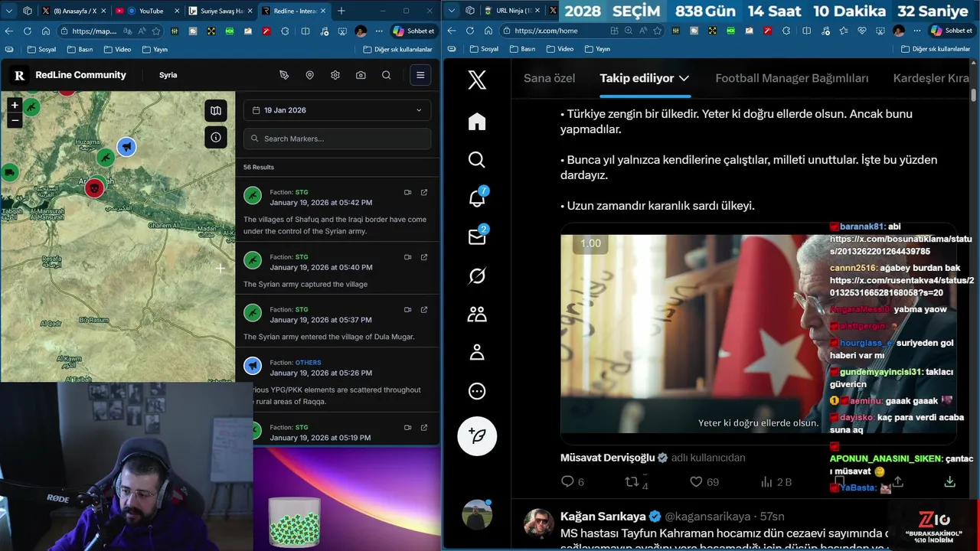980x551 pixels.
Task: Open the More circle menu in X sidebar
Action: [x=477, y=391]
